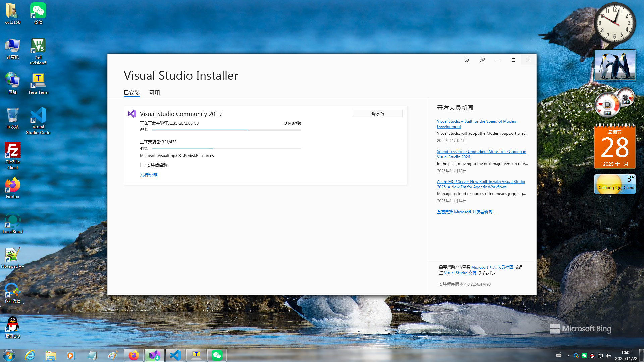Click the feedback icon in title bar

[482, 60]
